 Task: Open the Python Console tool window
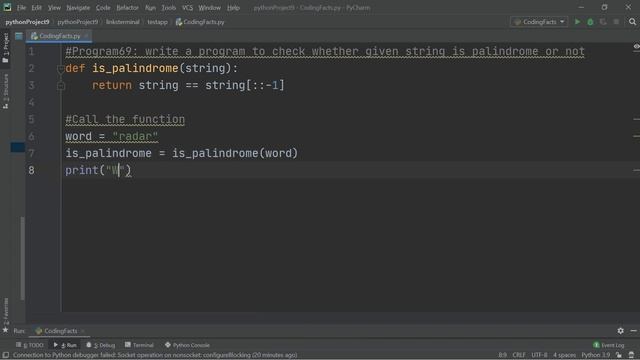pos(187,345)
